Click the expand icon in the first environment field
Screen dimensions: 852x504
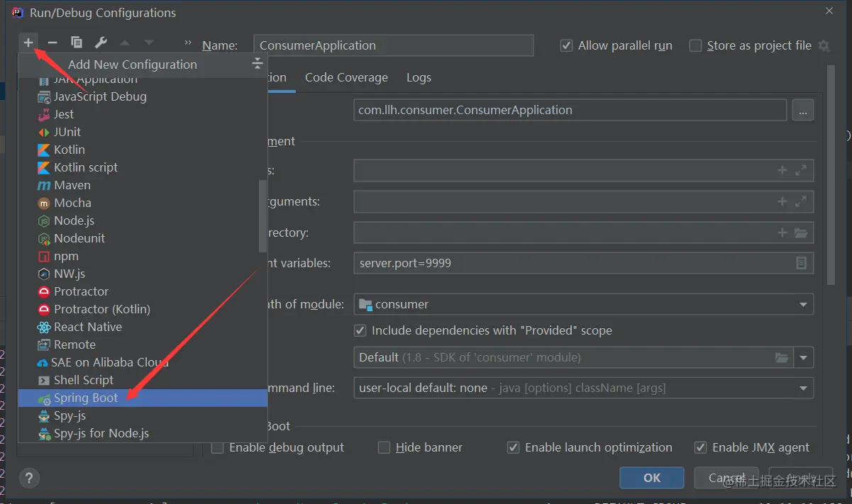801,170
